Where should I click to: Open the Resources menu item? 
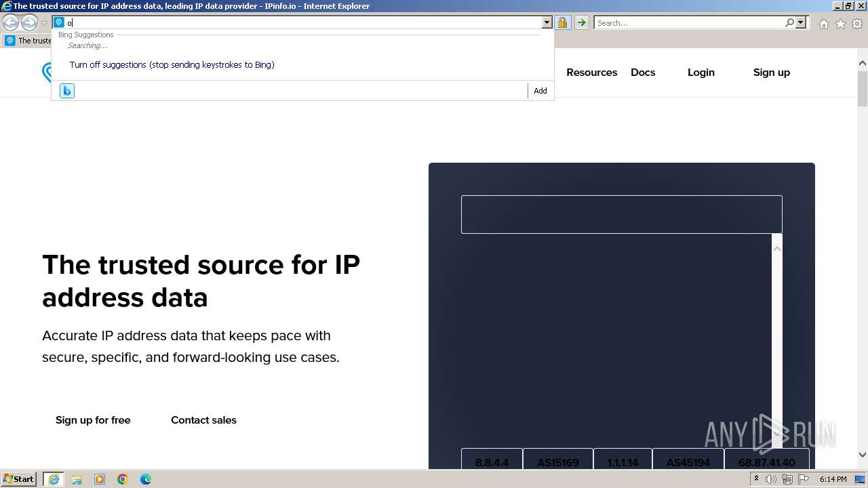pos(591,73)
